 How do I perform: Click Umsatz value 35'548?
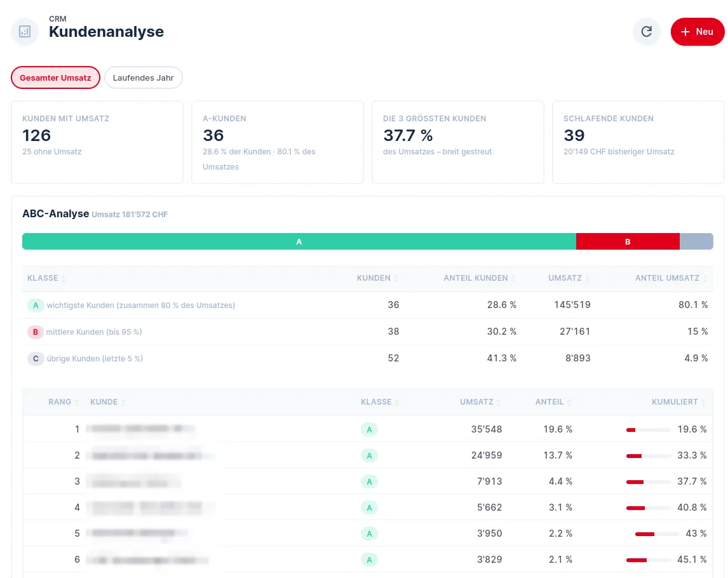pyautogui.click(x=487, y=429)
